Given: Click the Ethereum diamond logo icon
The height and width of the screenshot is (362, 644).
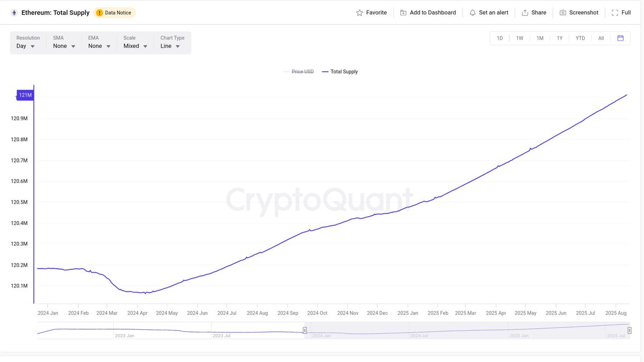Looking at the screenshot, I should 14,12.
